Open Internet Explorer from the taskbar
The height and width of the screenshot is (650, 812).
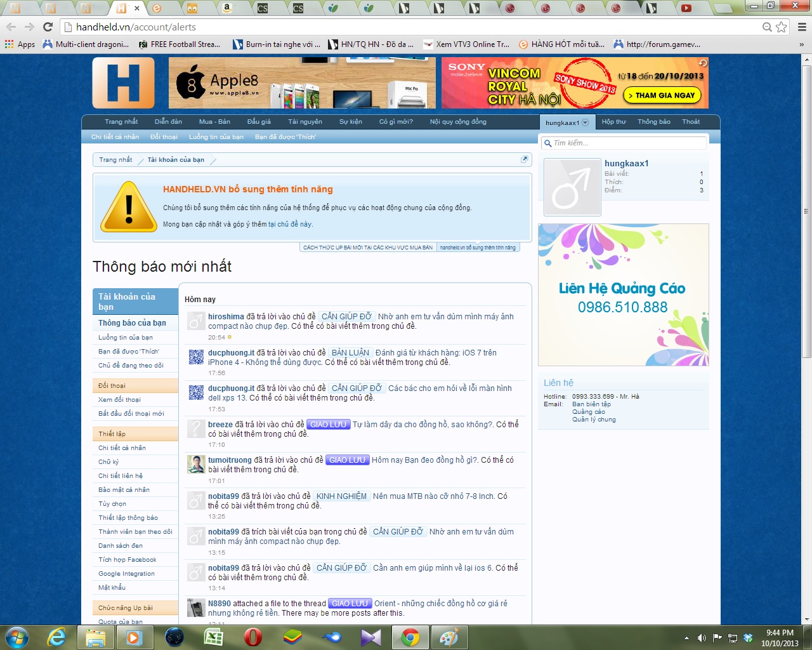56,637
